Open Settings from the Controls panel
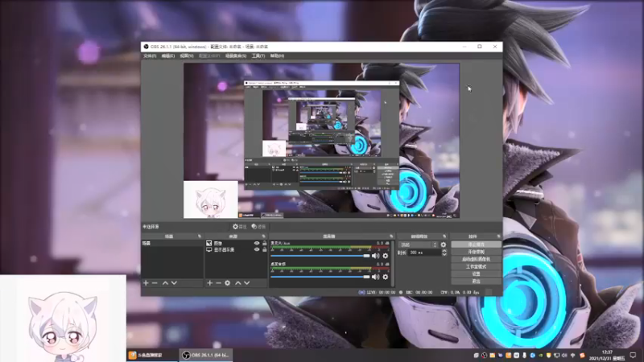The image size is (644, 362). [476, 274]
